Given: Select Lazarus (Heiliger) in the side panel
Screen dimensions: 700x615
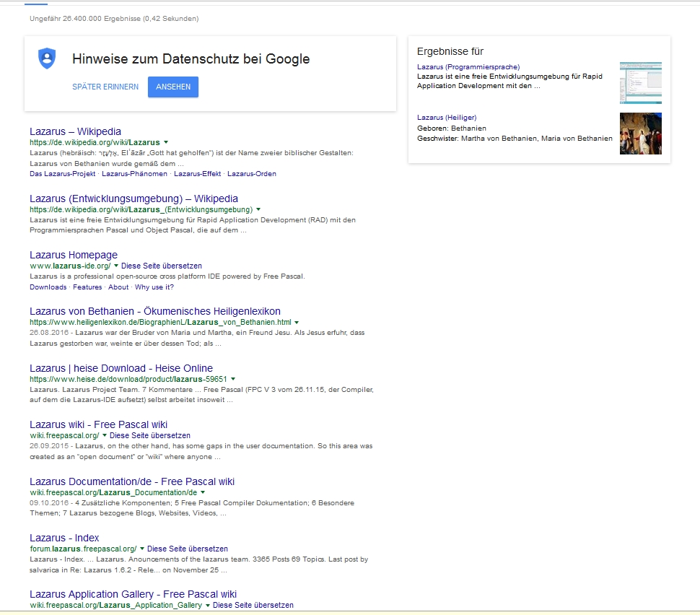Looking at the screenshot, I should pos(447,118).
